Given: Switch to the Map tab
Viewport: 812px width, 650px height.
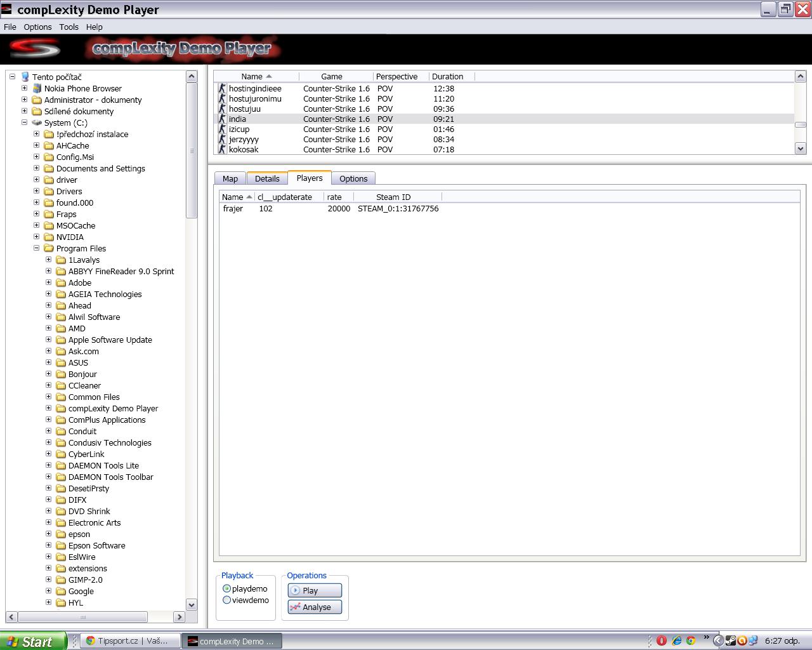Looking at the screenshot, I should click(230, 178).
